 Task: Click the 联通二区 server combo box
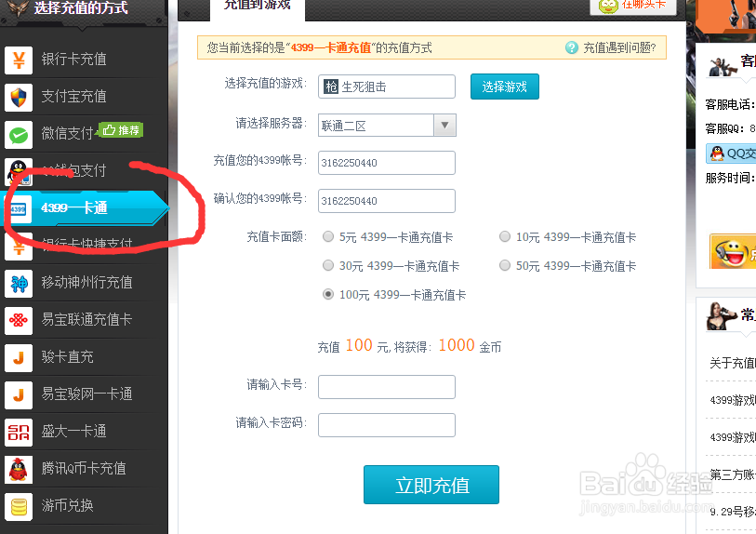pyautogui.click(x=387, y=126)
